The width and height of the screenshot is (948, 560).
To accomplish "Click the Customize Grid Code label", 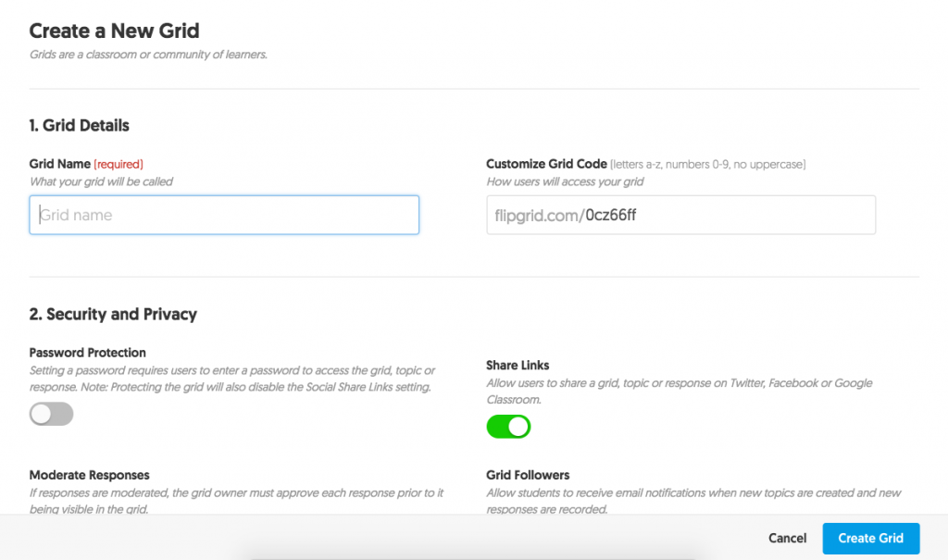I will [x=546, y=164].
